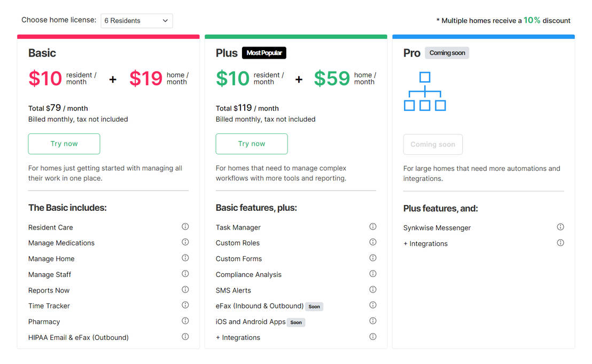Image resolution: width=592 pixels, height=364 pixels.
Task: Select the Pro plan Integrations info icon
Action: click(x=560, y=242)
